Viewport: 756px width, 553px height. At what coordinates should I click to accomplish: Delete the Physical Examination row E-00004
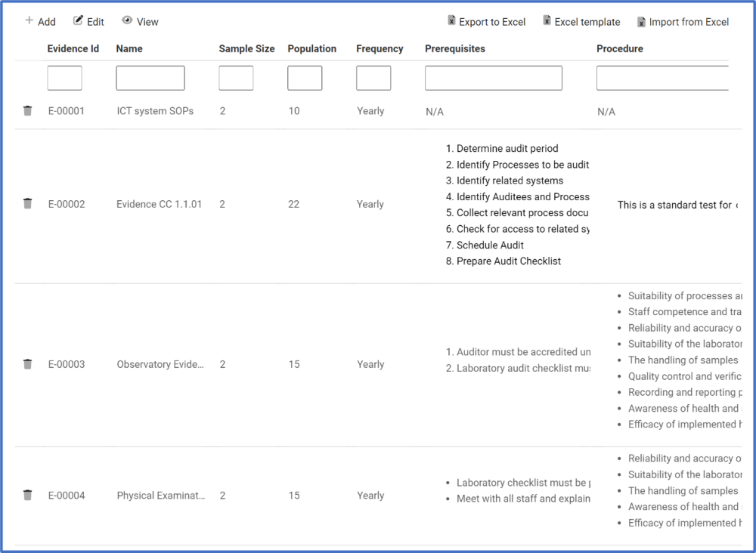[27, 495]
